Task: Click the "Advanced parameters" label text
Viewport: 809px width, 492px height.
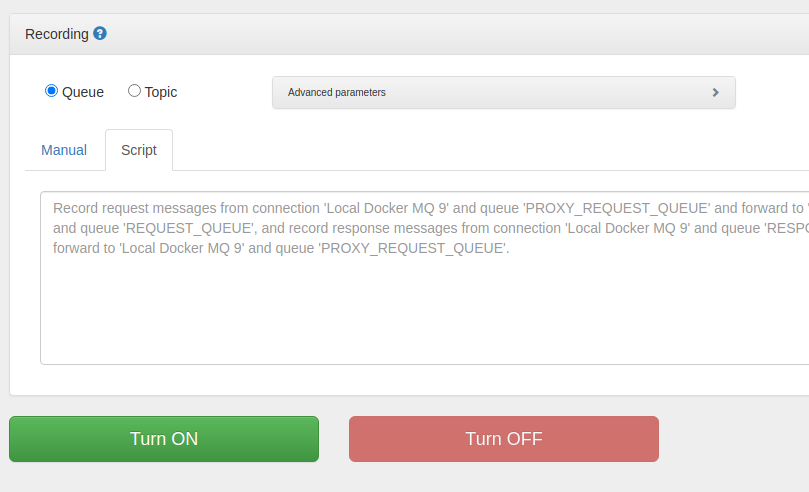Action: click(337, 92)
